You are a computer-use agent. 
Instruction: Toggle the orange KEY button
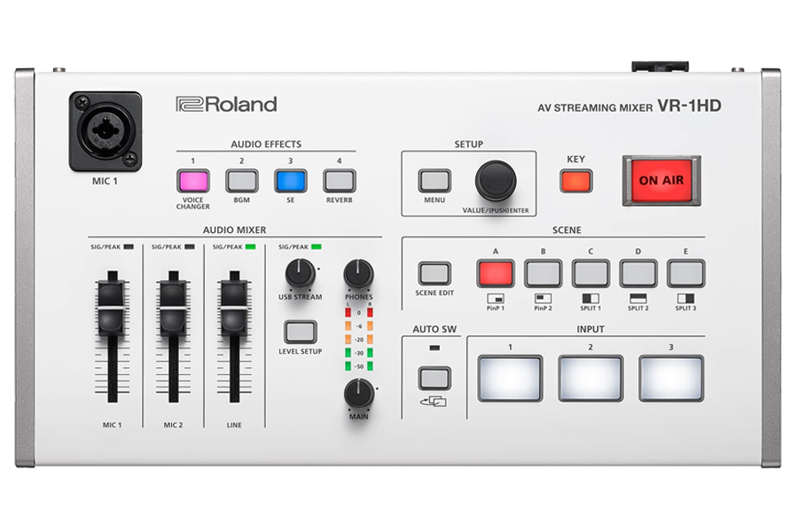(x=576, y=181)
